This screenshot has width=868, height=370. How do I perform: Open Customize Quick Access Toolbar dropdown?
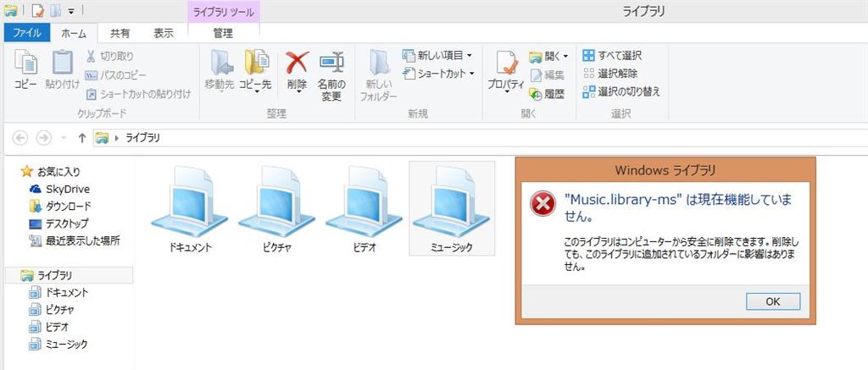tap(71, 10)
